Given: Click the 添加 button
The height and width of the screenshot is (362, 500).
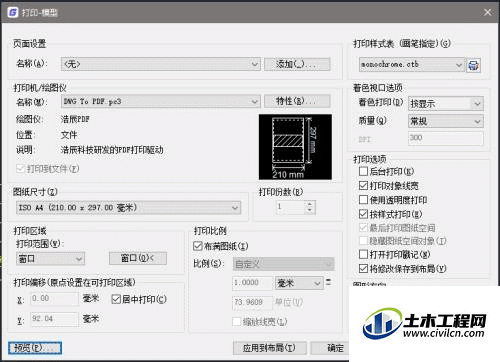Looking at the screenshot, I should click(297, 64).
